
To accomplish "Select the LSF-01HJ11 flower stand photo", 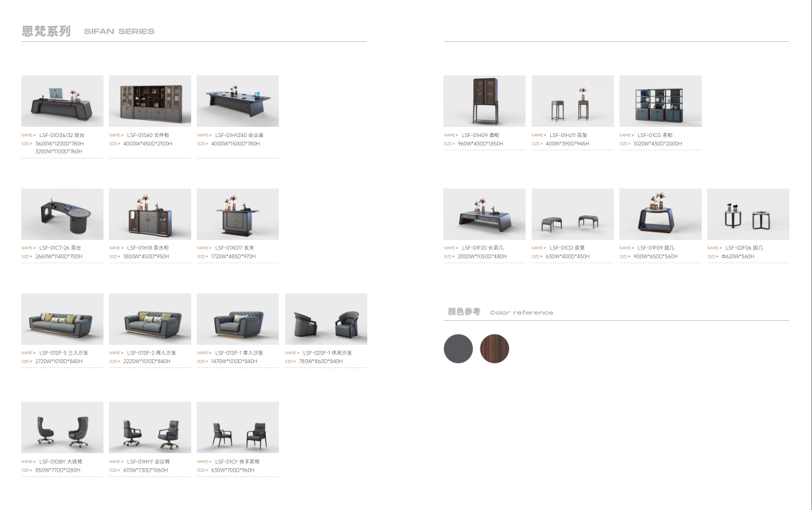I will tap(573, 101).
